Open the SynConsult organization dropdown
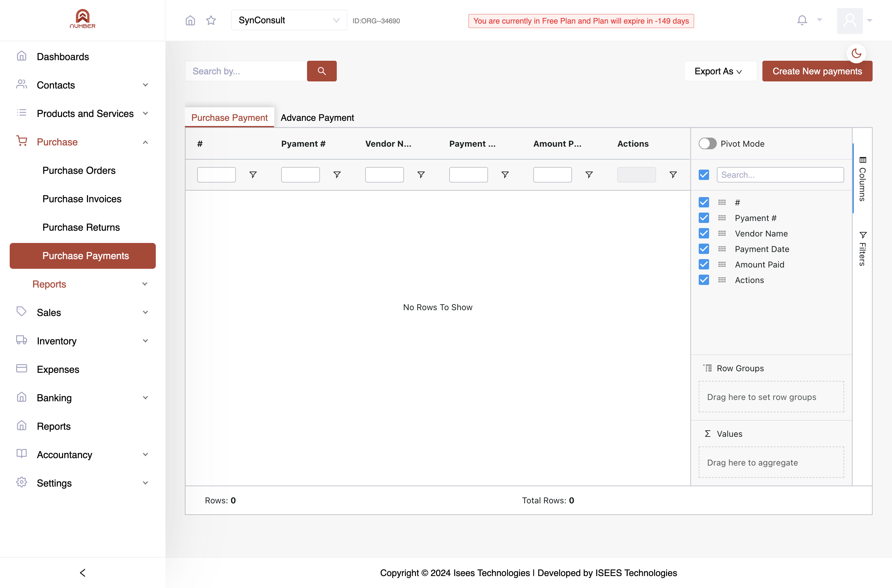Image resolution: width=892 pixels, height=588 pixels. tap(289, 20)
